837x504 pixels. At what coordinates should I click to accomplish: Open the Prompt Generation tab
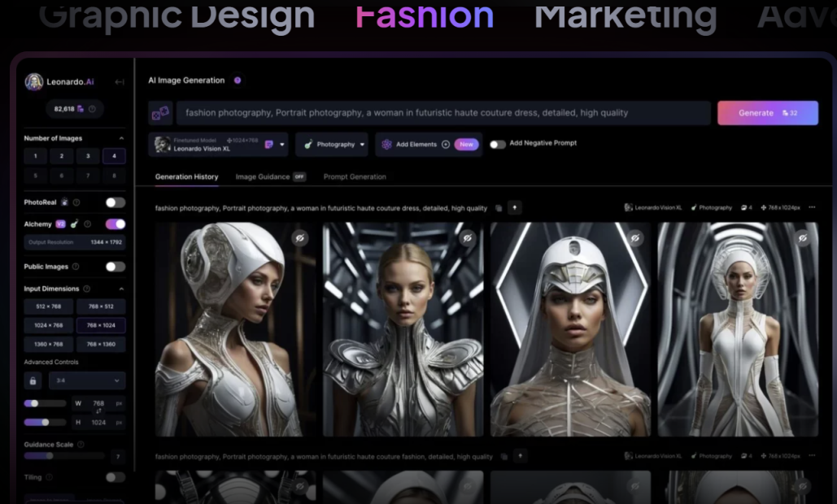click(x=355, y=176)
